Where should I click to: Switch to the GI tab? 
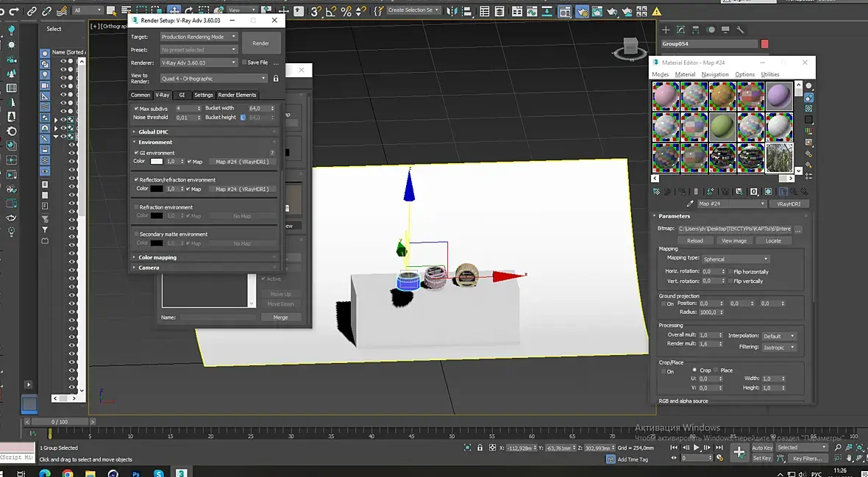tap(182, 95)
